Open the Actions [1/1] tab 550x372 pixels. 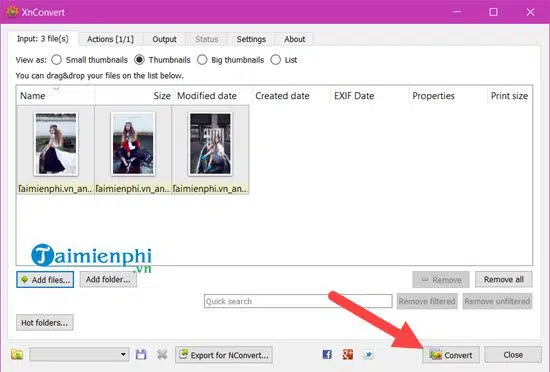110,39
